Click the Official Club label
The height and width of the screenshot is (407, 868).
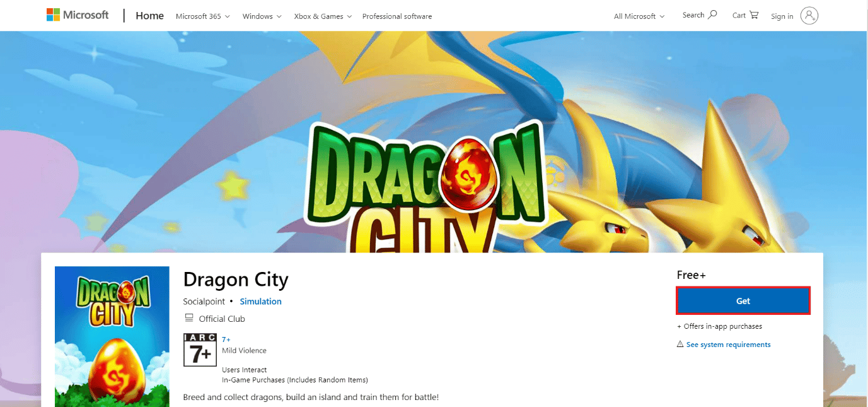click(x=222, y=319)
